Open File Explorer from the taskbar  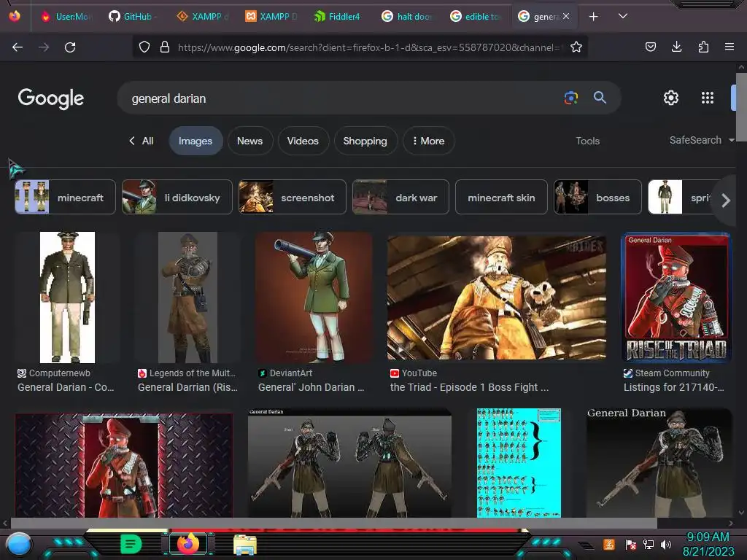[x=245, y=544]
